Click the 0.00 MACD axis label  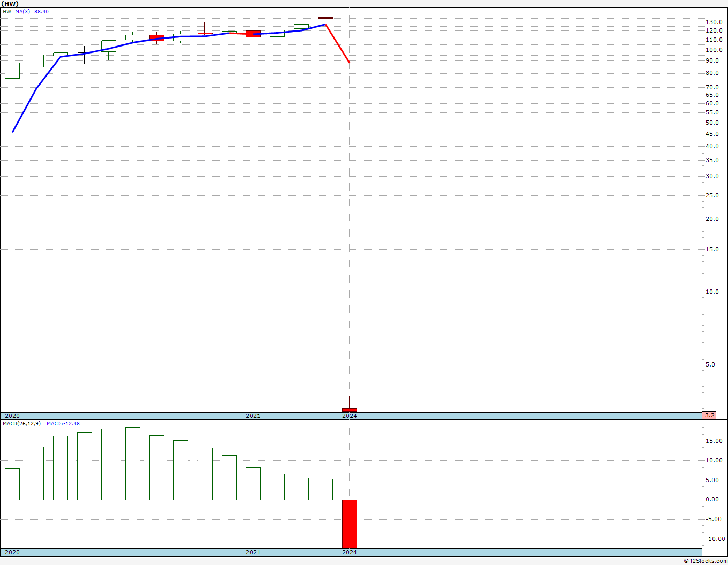click(712, 499)
